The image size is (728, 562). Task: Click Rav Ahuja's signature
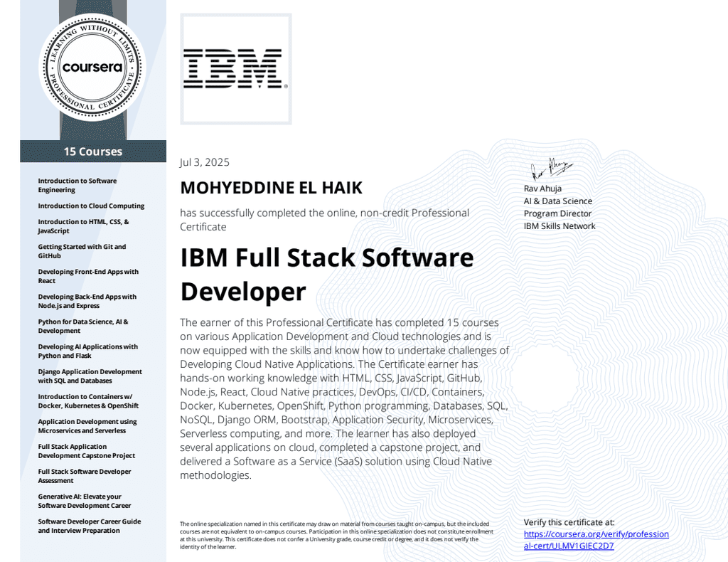coord(552,169)
